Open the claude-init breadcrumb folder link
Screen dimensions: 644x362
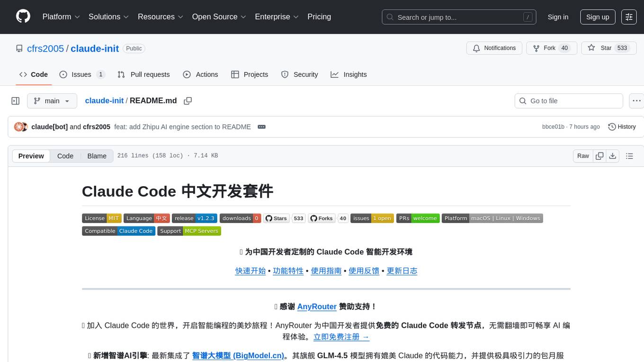(x=104, y=101)
